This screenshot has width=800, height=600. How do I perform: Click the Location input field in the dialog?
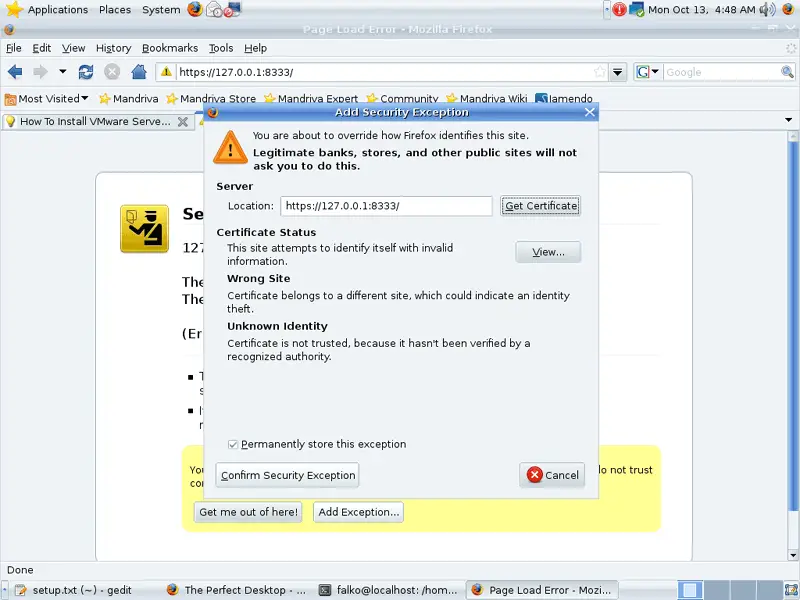(x=385, y=206)
